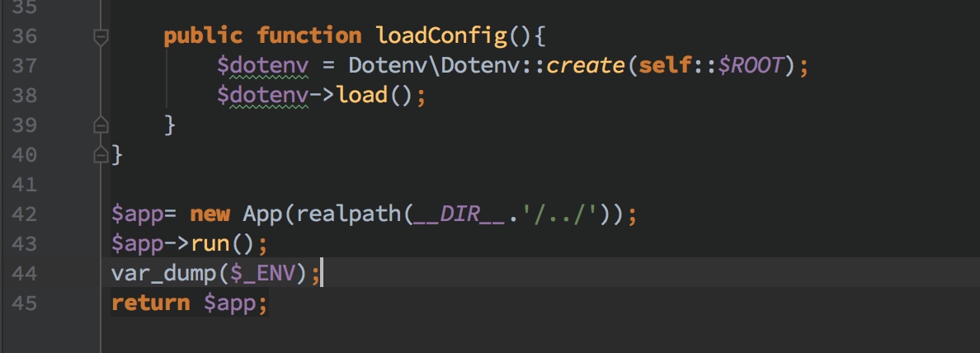Click the 'public' keyword on line 36
980x353 pixels.
click(203, 35)
